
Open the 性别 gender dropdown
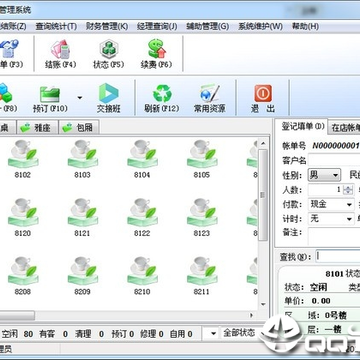point(324,175)
